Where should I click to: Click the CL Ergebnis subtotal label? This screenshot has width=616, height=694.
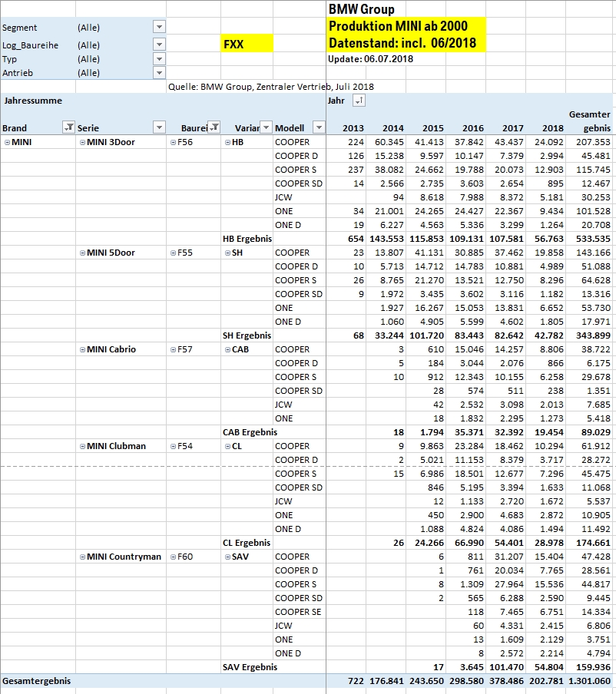tap(247, 543)
